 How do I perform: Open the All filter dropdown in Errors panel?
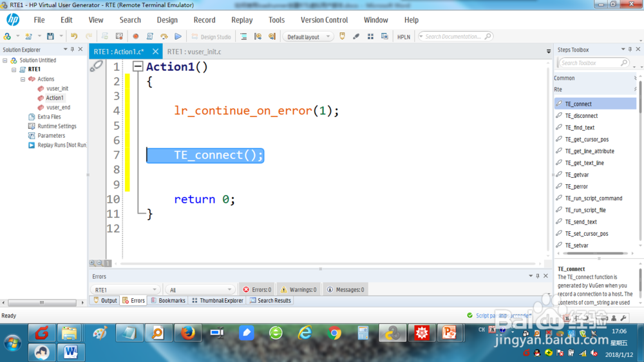pyautogui.click(x=200, y=290)
